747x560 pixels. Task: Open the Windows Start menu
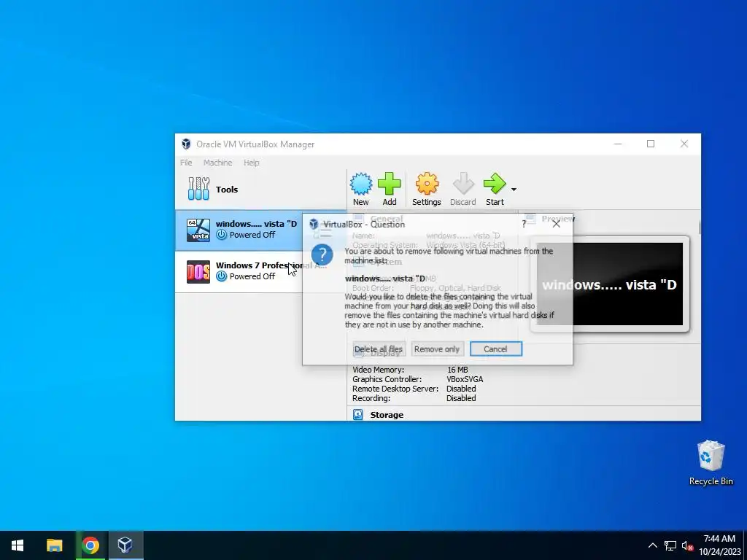point(18,545)
